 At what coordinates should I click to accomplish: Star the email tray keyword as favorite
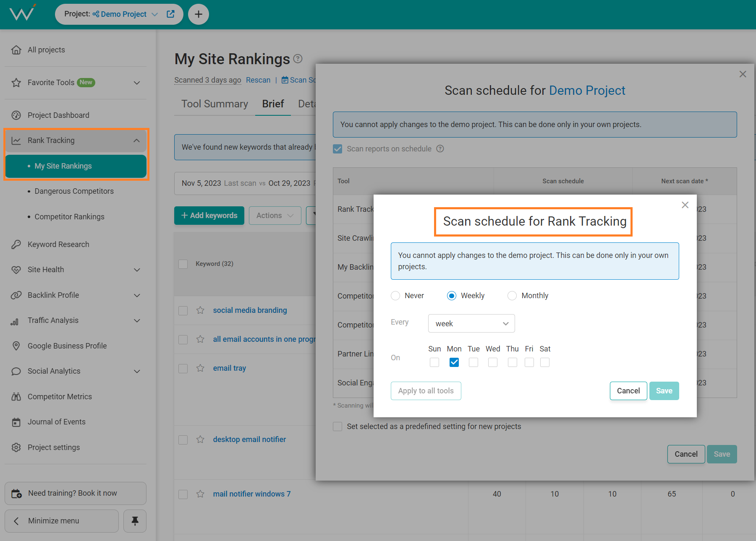coord(200,368)
